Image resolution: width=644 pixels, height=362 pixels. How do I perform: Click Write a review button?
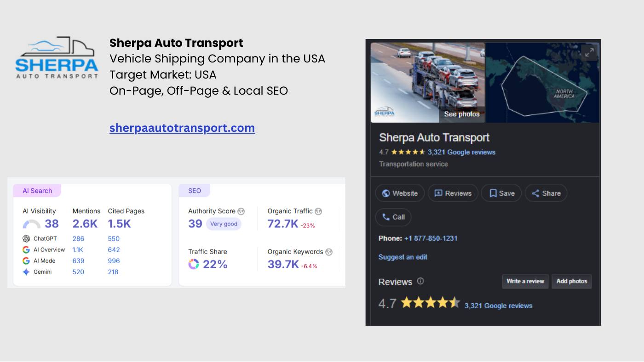pos(525,281)
